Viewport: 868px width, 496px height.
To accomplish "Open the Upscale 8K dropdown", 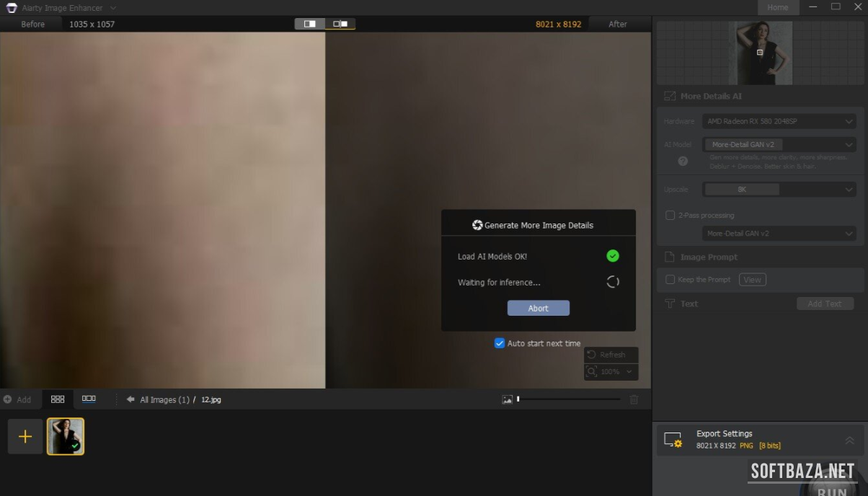I will [x=779, y=190].
